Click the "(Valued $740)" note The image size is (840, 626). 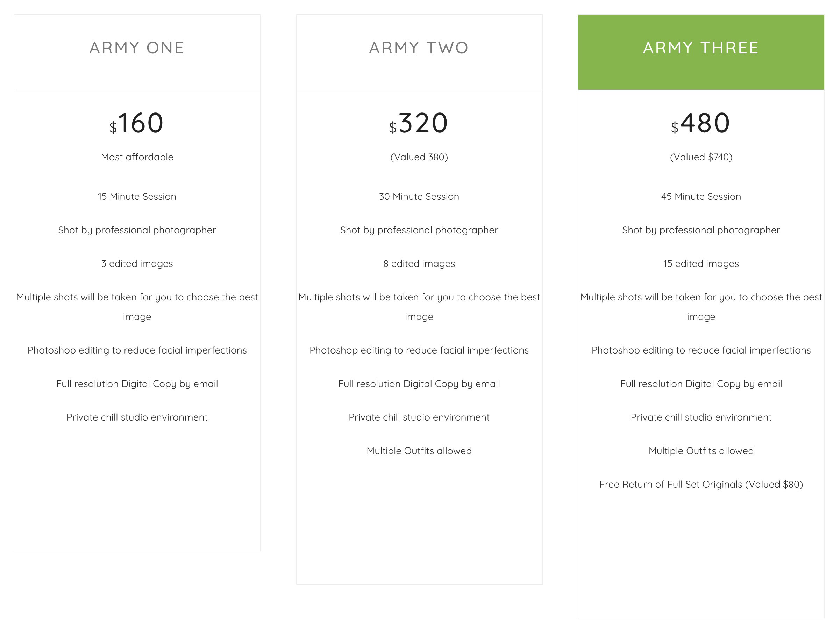click(700, 157)
